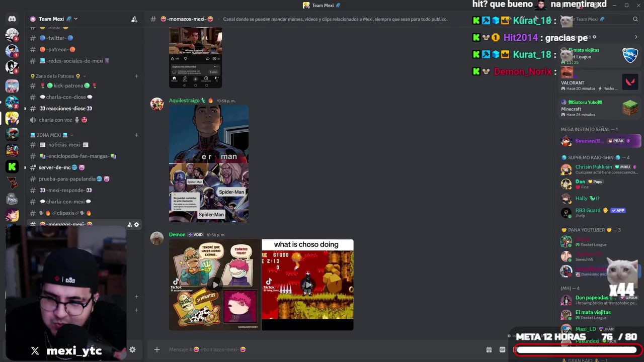
Task: Select member Chrisin Pakkisin
Action: pos(601,169)
